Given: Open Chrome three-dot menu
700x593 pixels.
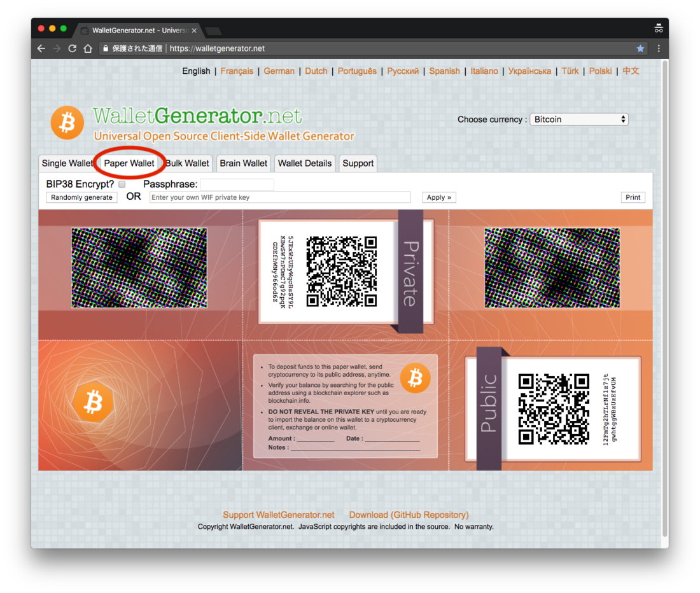Looking at the screenshot, I should point(659,48).
